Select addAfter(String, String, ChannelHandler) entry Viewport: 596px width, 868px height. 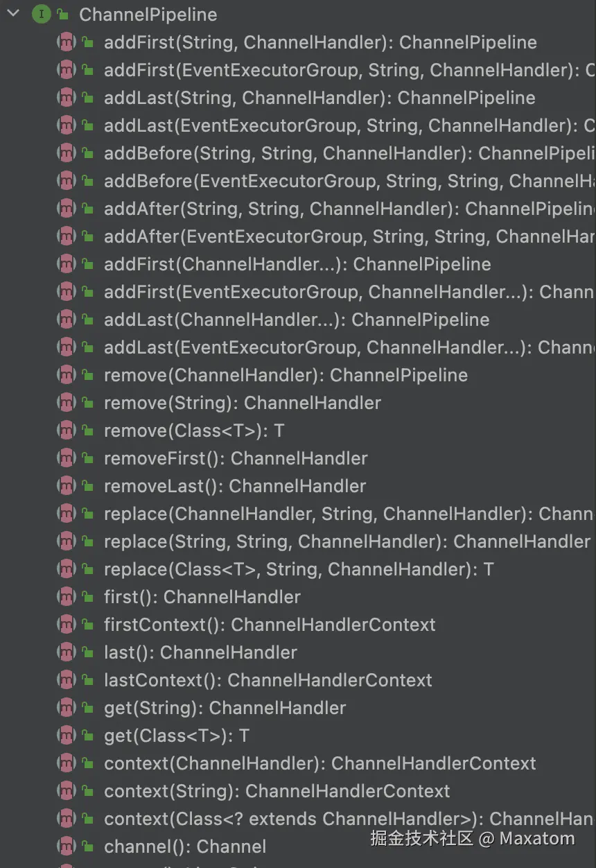pyautogui.click(x=350, y=209)
